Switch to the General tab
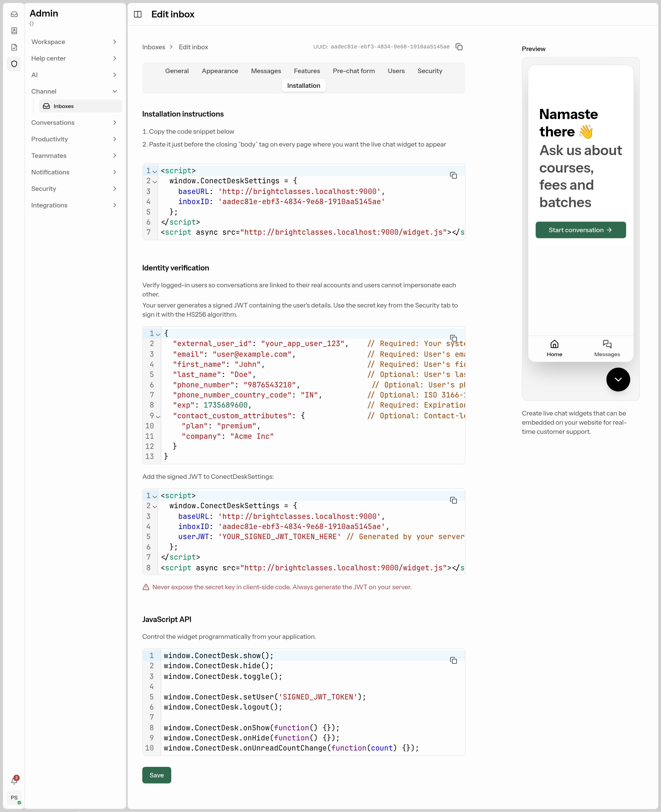 [177, 71]
